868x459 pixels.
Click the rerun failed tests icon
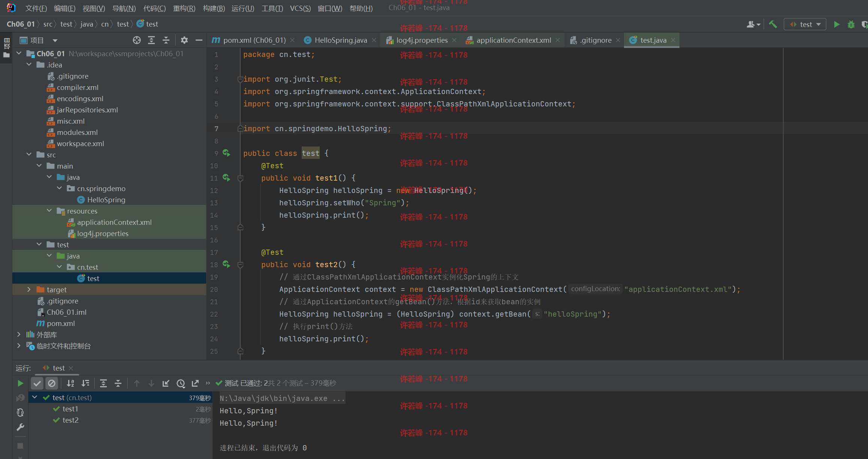click(20, 398)
